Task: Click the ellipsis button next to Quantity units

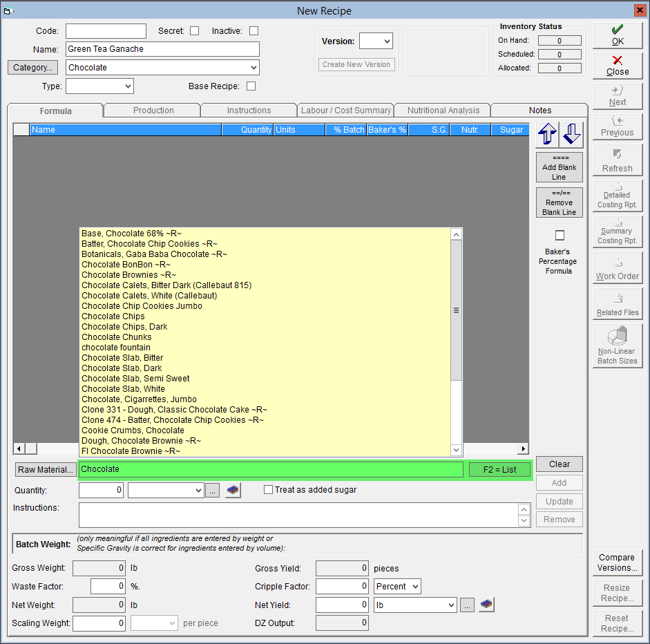Action: (212, 491)
